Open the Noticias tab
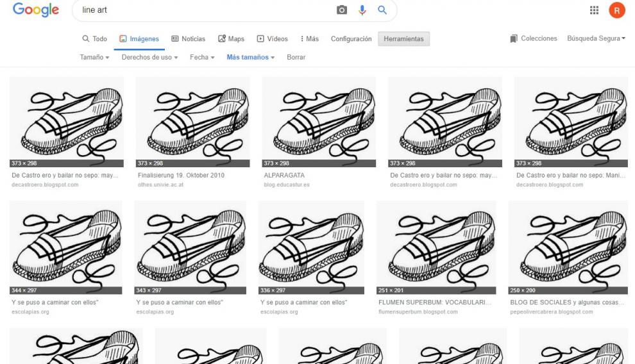 click(x=189, y=39)
